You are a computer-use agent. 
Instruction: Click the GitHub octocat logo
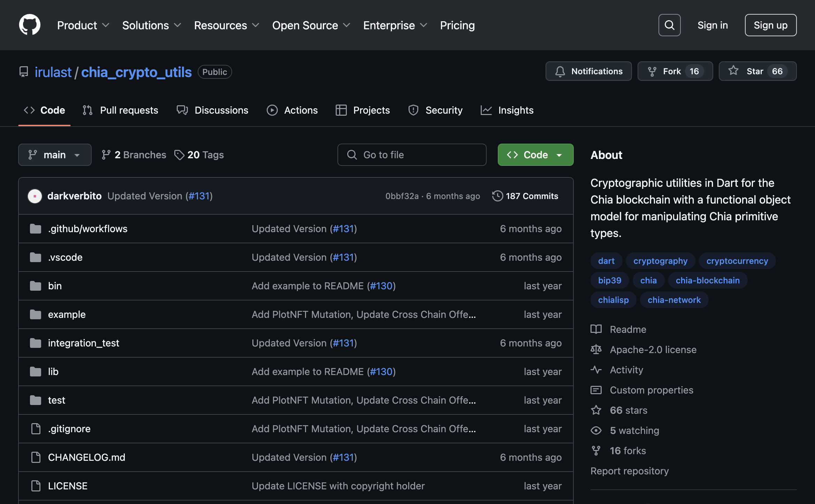tap(30, 25)
